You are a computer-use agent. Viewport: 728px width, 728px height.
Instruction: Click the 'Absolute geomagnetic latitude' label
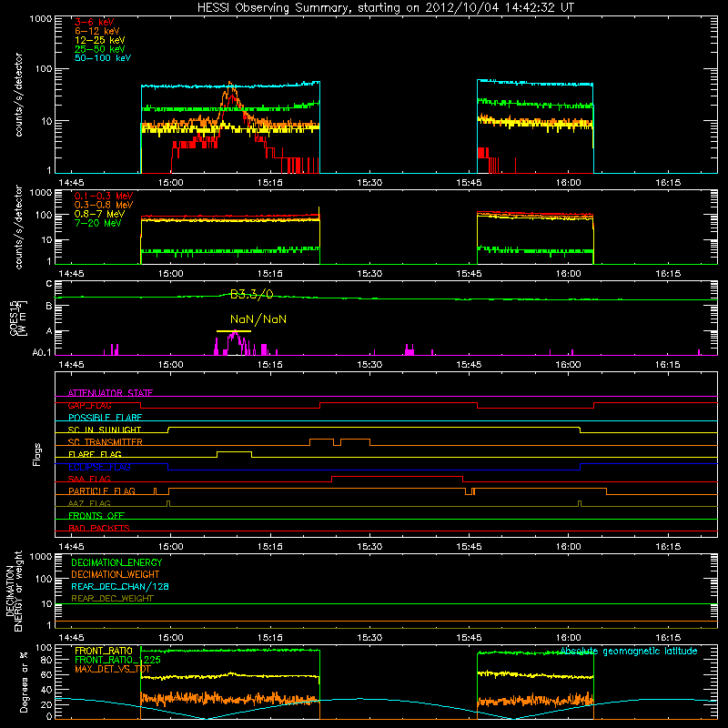(x=629, y=651)
